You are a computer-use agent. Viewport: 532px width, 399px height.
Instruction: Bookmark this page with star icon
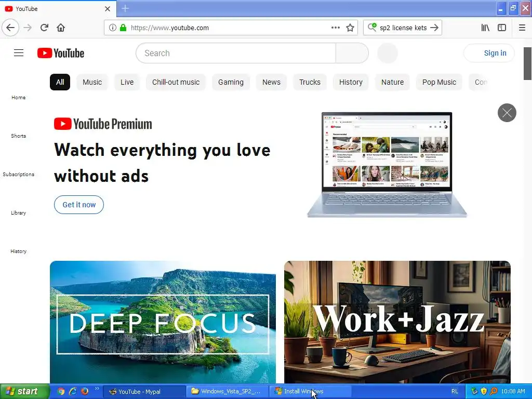[x=350, y=28]
